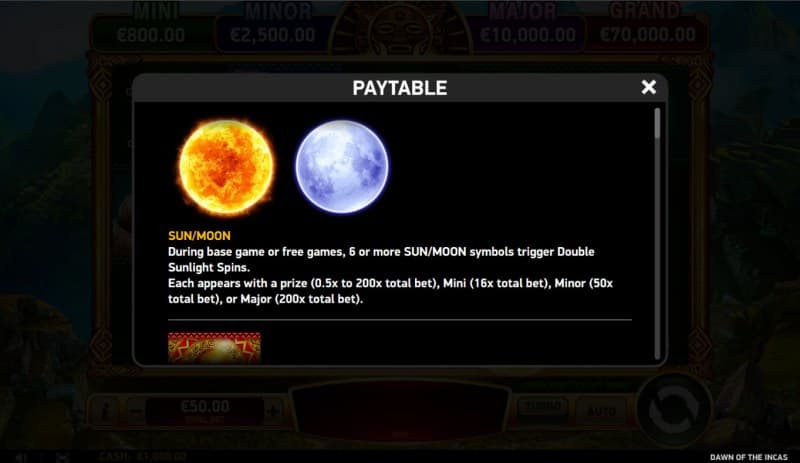The height and width of the screenshot is (463, 800).
Task: Close the paytable with the X
Action: (648, 87)
